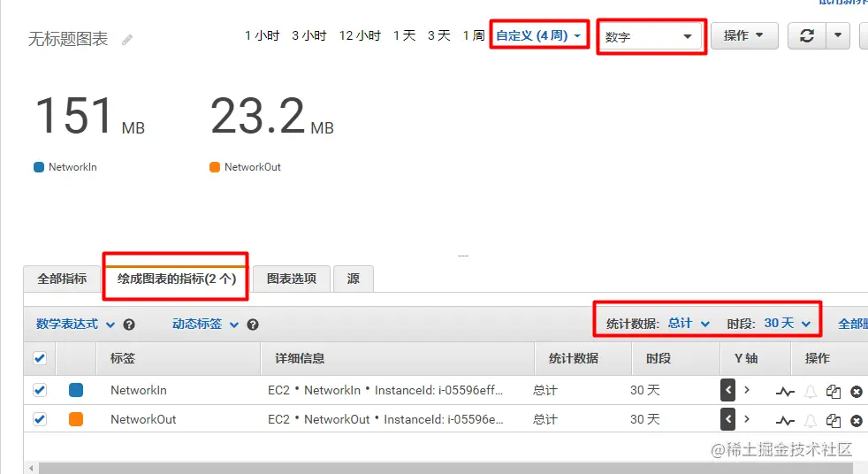Apply anomaly detection to NetworkOut row

pyautogui.click(x=785, y=421)
